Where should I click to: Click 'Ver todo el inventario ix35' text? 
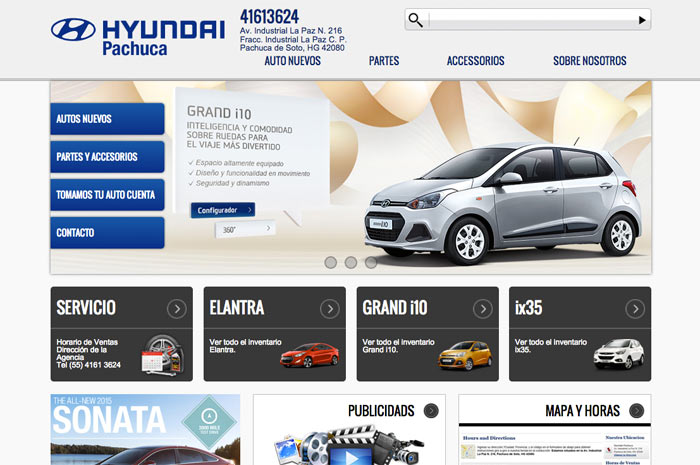pyautogui.click(x=550, y=346)
